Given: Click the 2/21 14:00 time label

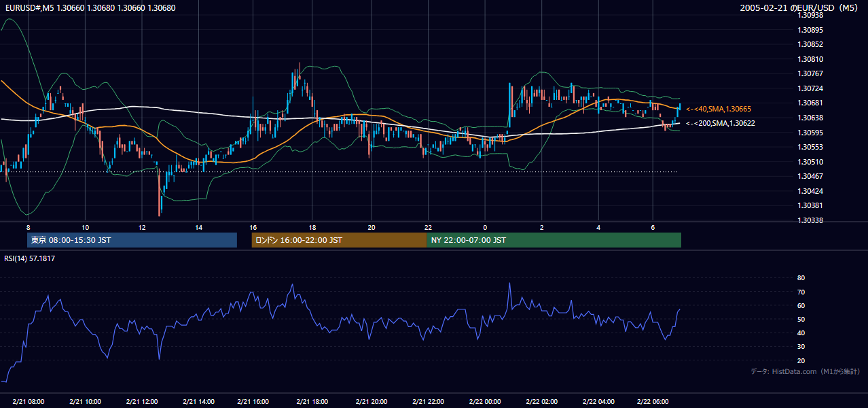Looking at the screenshot, I should tap(199, 402).
